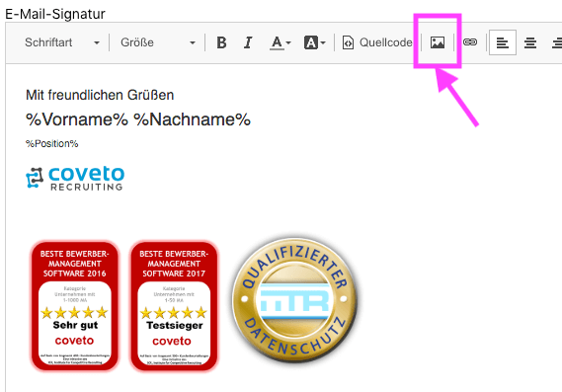The image size is (562, 392).
Task: Align text left
Action: 503,42
